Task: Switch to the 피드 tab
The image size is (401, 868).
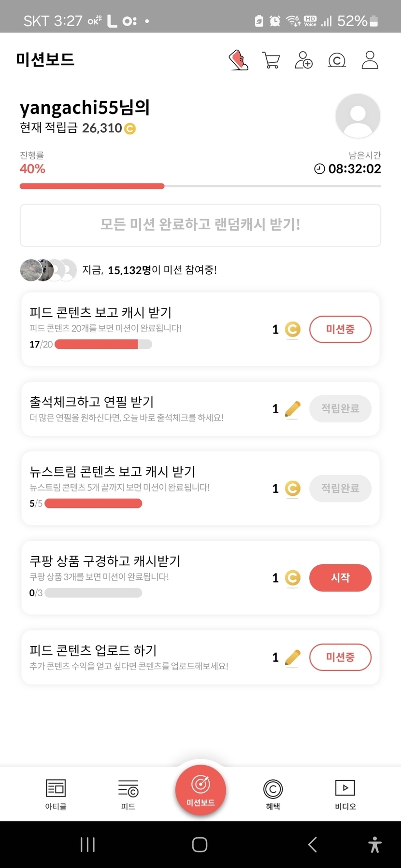Action: (128, 794)
